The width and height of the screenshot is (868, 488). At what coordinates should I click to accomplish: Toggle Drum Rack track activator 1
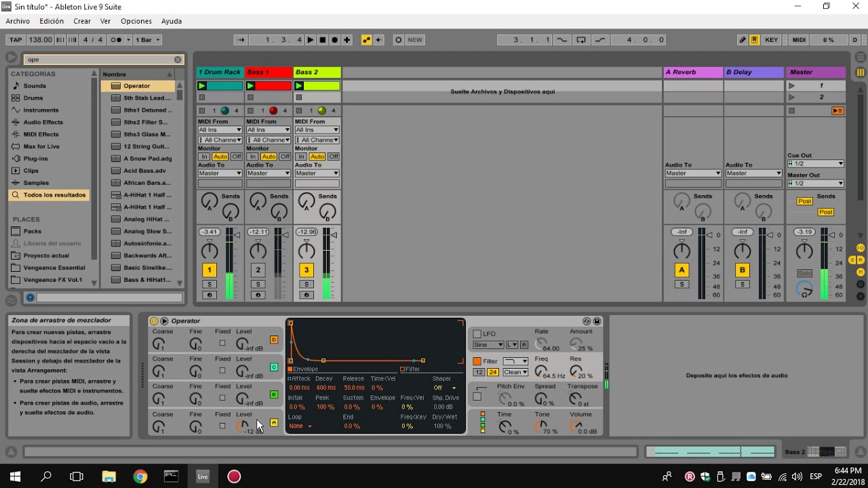pyautogui.click(x=209, y=270)
